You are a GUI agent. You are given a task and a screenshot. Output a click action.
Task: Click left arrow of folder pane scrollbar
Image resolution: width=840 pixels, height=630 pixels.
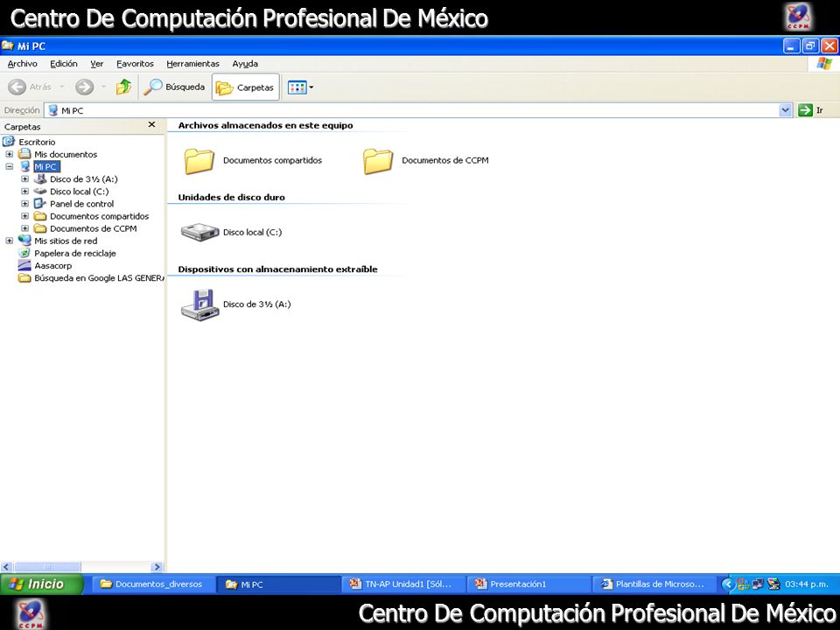click(x=6, y=567)
